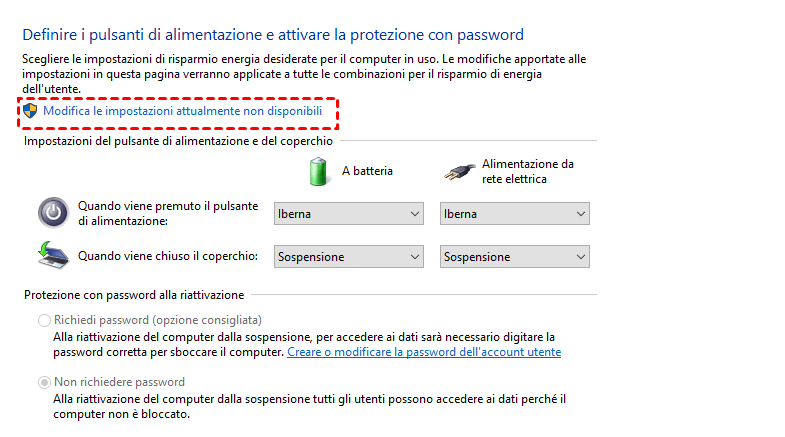Click the 'A batteria' column label
Viewport: 785px width, 437px height.
tap(367, 171)
